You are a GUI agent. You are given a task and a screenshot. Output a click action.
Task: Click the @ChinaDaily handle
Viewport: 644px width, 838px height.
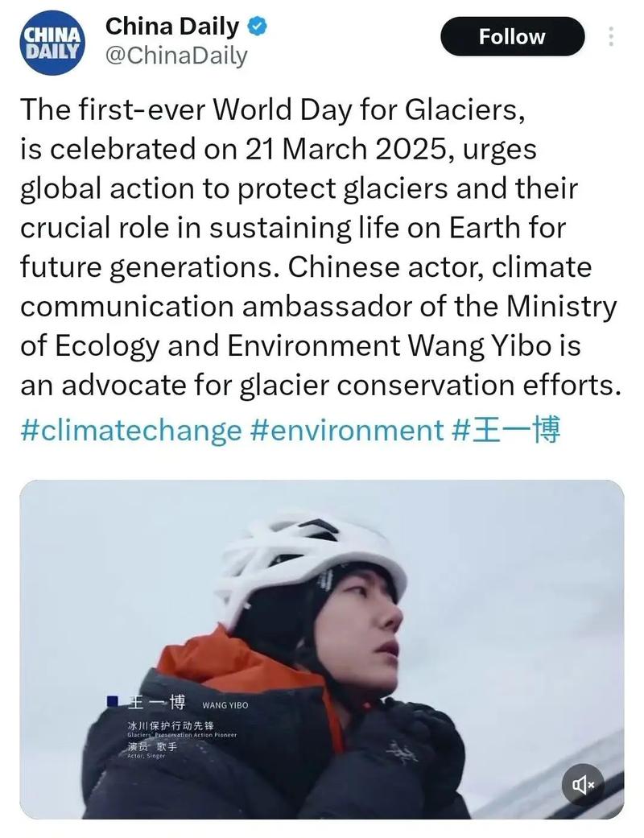(176, 56)
